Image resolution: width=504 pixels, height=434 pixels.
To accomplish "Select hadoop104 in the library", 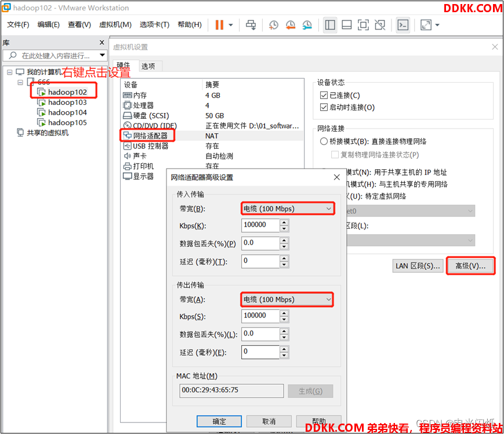I will point(67,112).
